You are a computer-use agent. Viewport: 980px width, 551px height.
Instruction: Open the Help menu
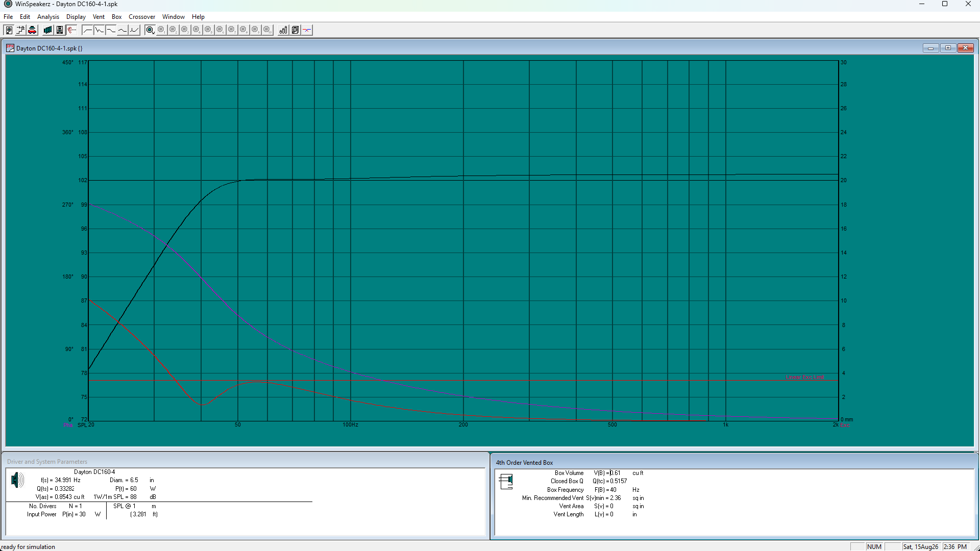point(198,17)
